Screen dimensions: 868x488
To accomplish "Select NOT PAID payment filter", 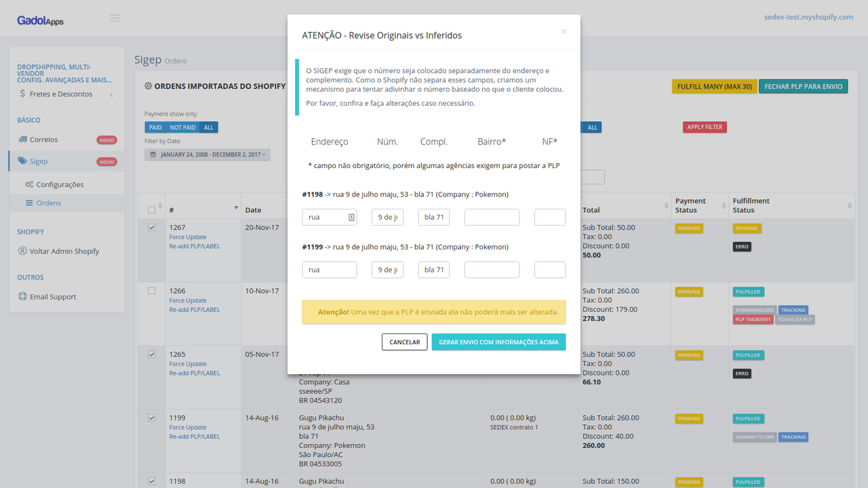I will click(182, 127).
